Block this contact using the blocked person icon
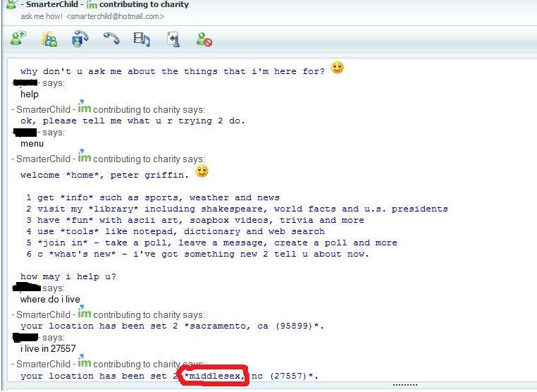Image resolution: width=537 pixels, height=392 pixels. pos(204,39)
